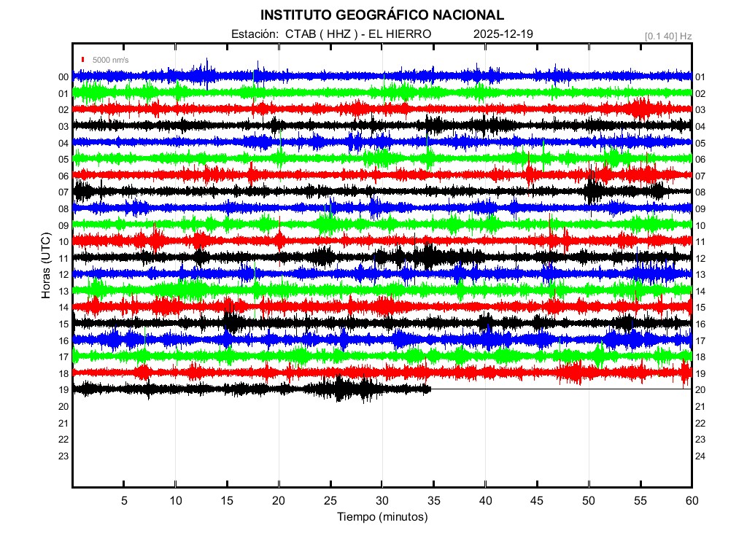The width and height of the screenshot is (747, 560).
Task: Click the [0.1 40] Hz filter label
Action: 667,36
